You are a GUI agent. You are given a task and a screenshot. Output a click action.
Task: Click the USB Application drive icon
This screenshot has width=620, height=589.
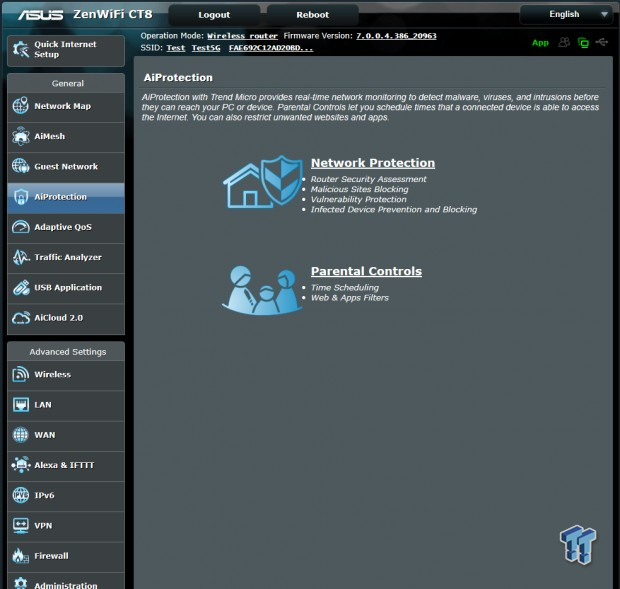(21, 287)
